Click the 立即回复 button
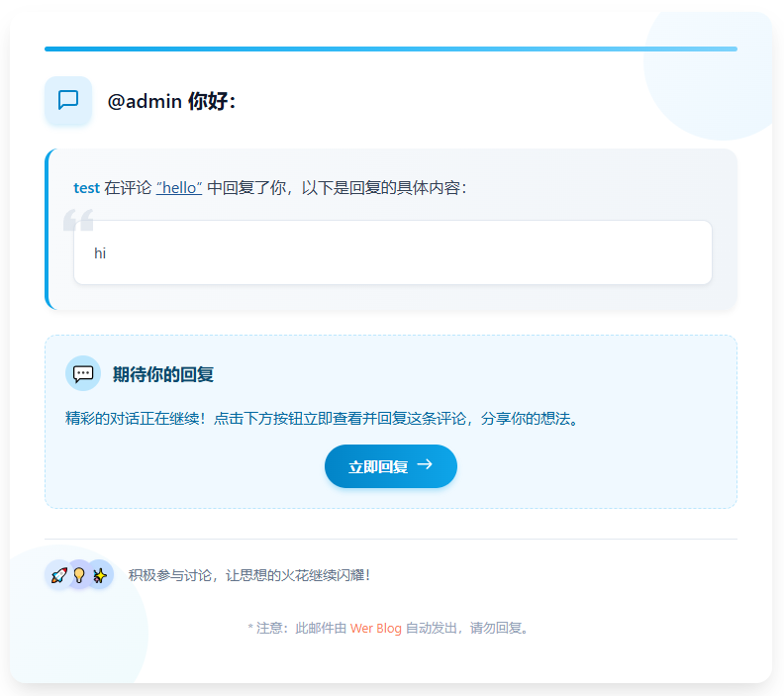This screenshot has width=784, height=696. (x=391, y=466)
